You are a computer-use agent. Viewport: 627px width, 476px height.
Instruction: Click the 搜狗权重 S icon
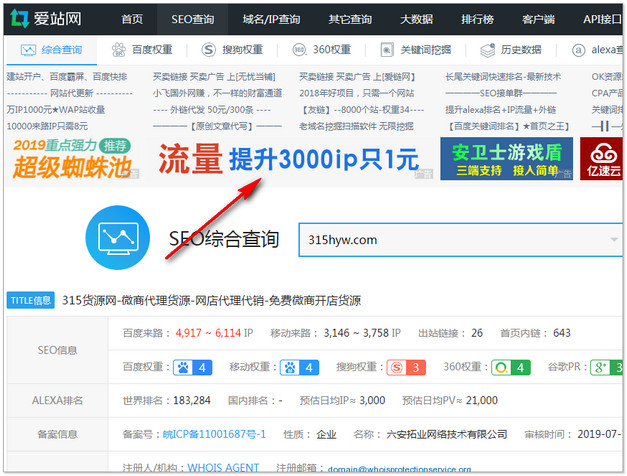(208, 50)
